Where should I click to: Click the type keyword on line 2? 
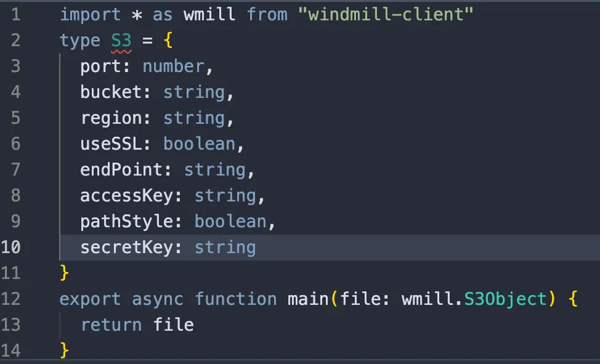coord(80,40)
